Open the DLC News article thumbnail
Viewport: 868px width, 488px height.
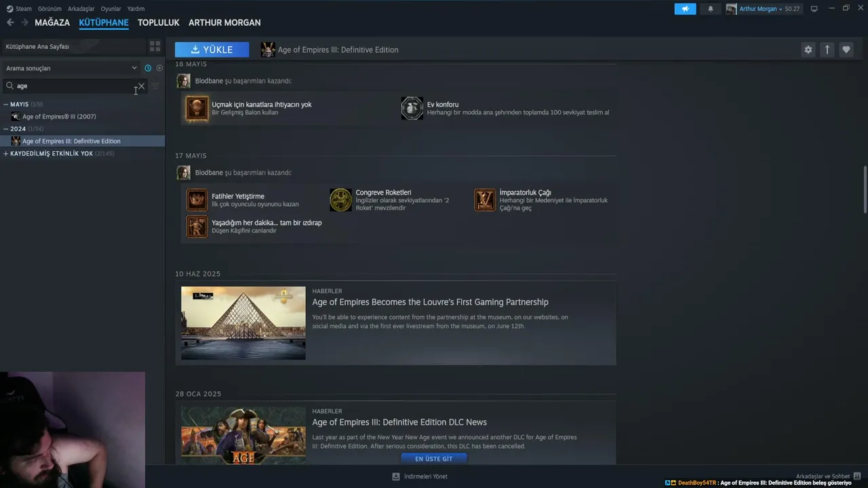tap(243, 435)
